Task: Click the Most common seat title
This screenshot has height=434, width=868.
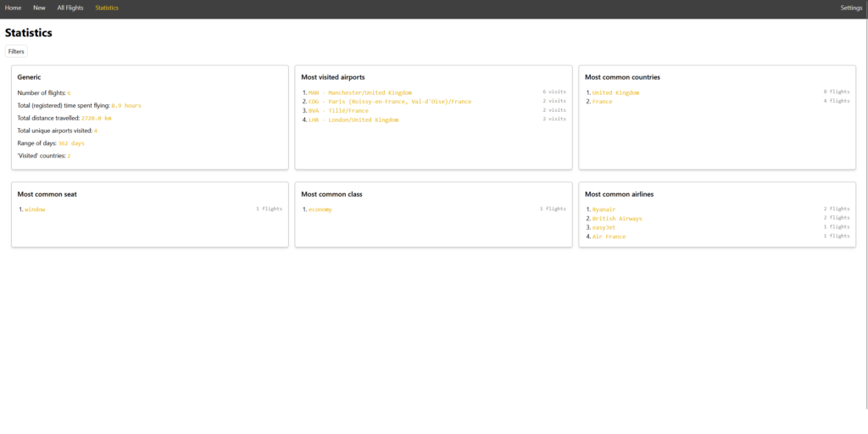Action: click(x=47, y=194)
